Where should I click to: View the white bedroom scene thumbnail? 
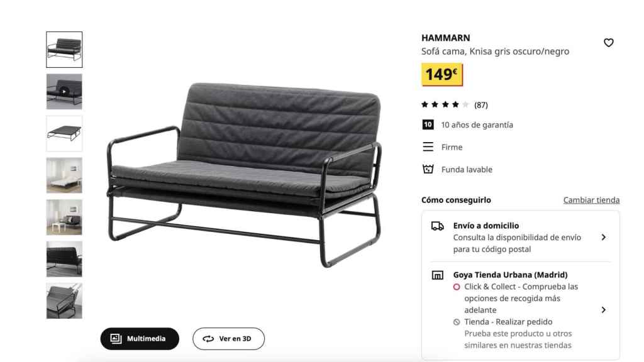tap(64, 175)
